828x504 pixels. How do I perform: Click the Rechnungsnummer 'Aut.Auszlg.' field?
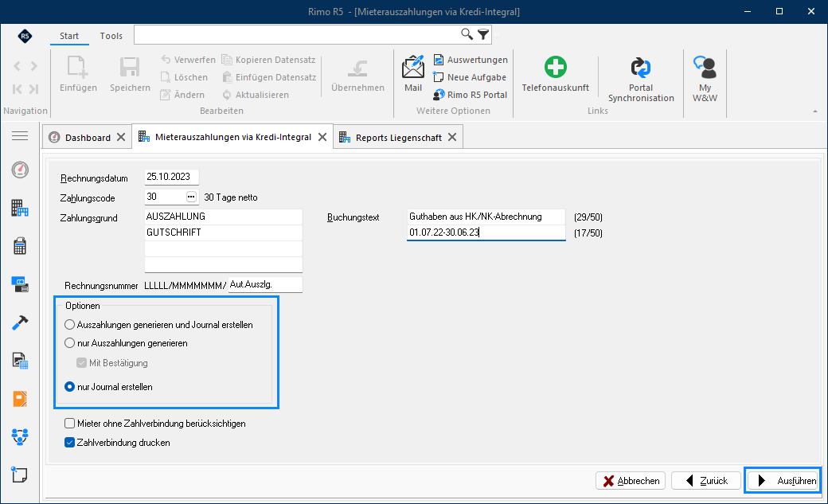pyautogui.click(x=265, y=285)
